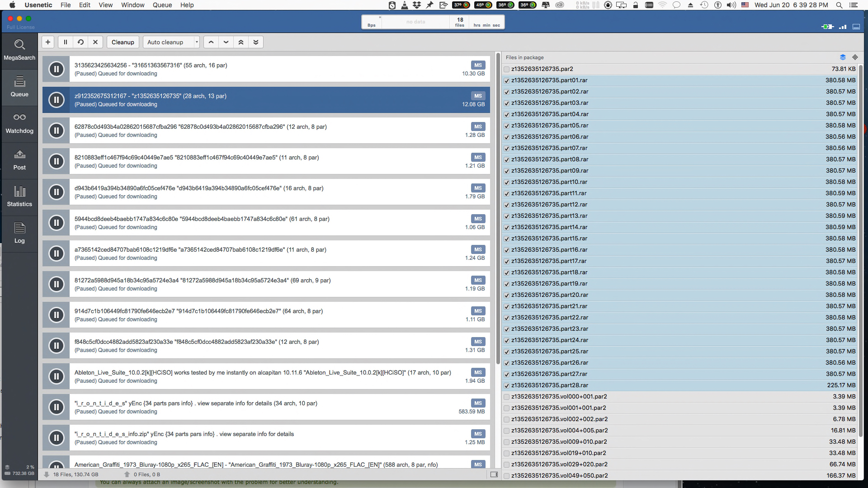Open the MegaSearch panel
868x488 pixels.
tap(19, 51)
